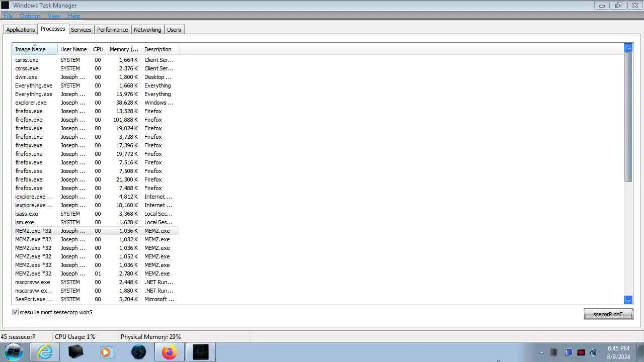
Task: Open the Options menu
Action: pos(30,16)
